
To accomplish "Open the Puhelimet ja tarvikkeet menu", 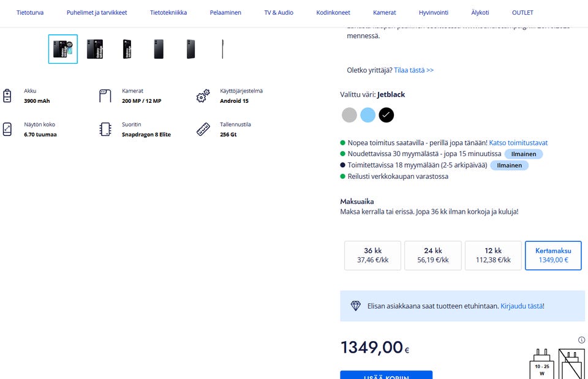I will (97, 13).
